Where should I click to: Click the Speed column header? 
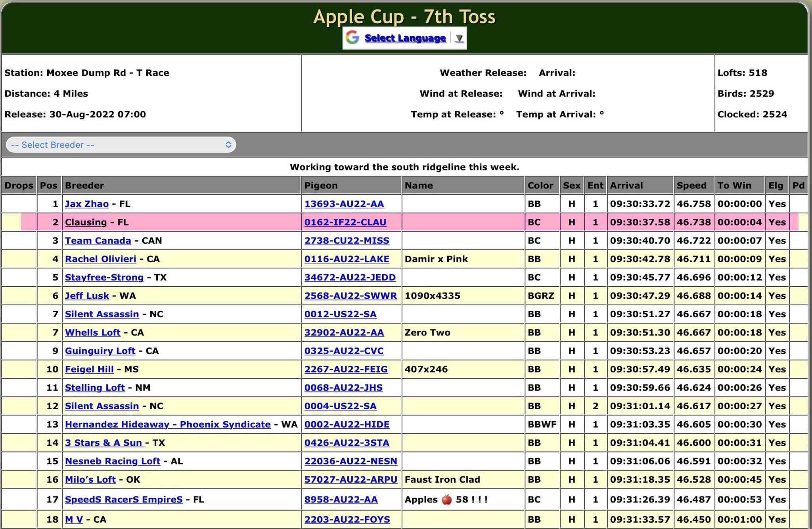pyautogui.click(x=691, y=186)
